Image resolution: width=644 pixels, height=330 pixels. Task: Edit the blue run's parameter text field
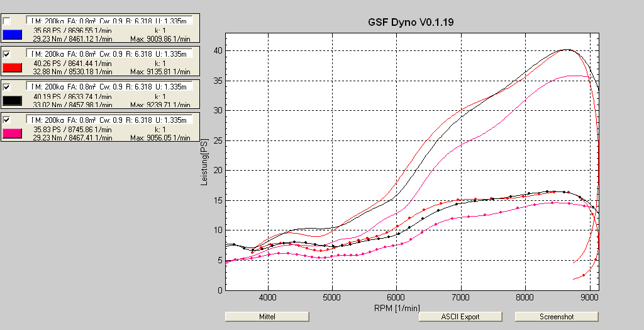tap(110, 21)
